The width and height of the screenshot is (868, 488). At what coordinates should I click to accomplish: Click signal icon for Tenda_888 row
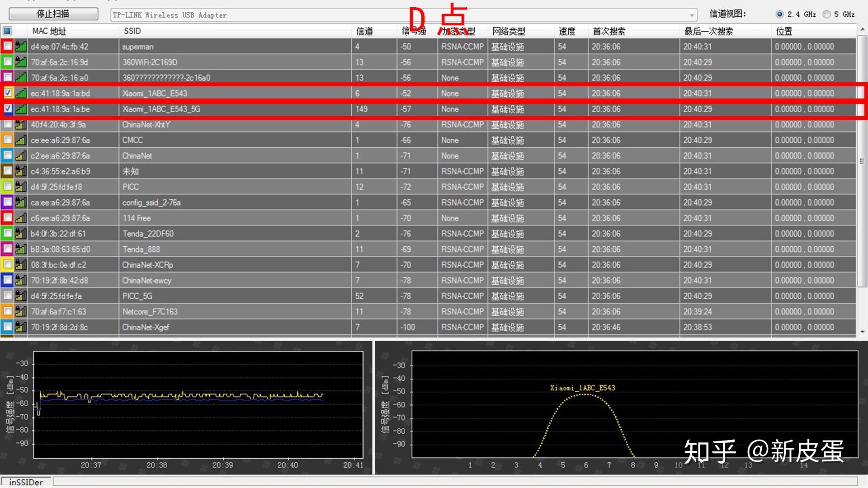(x=21, y=249)
